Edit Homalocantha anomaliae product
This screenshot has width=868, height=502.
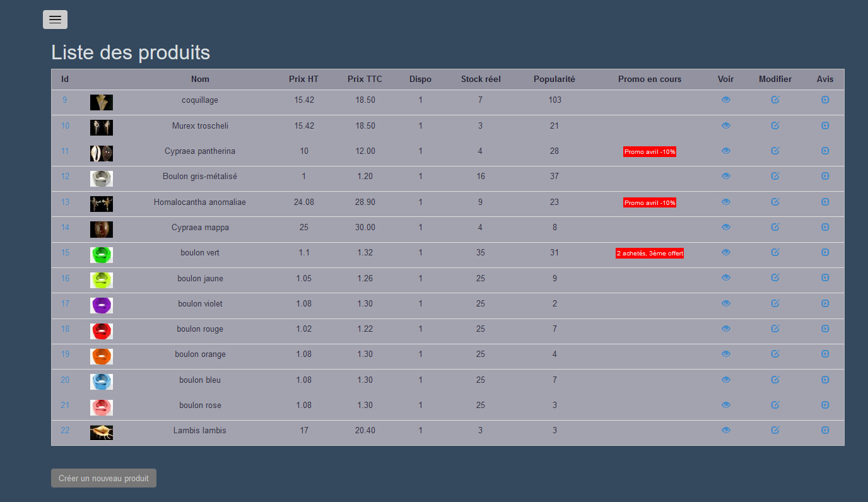(x=775, y=202)
